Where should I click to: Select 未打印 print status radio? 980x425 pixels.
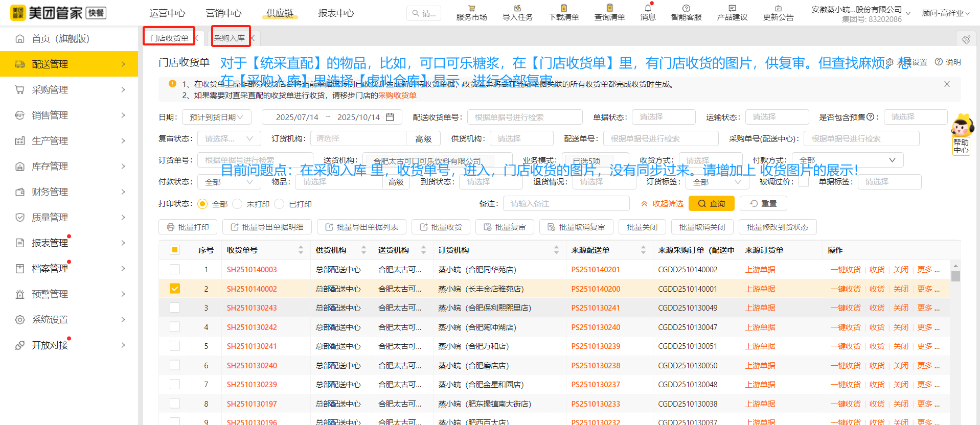[x=237, y=204]
